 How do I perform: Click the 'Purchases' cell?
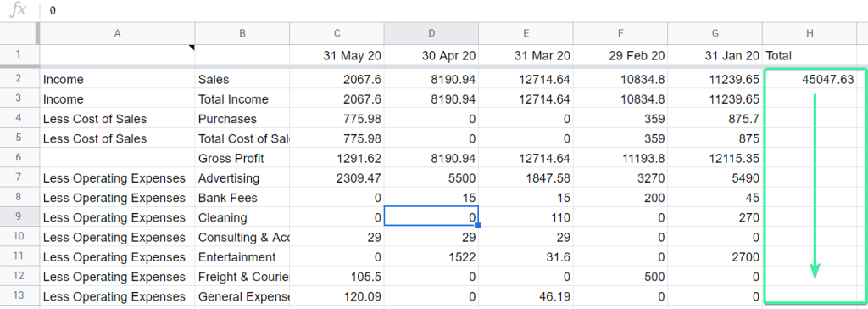242,119
